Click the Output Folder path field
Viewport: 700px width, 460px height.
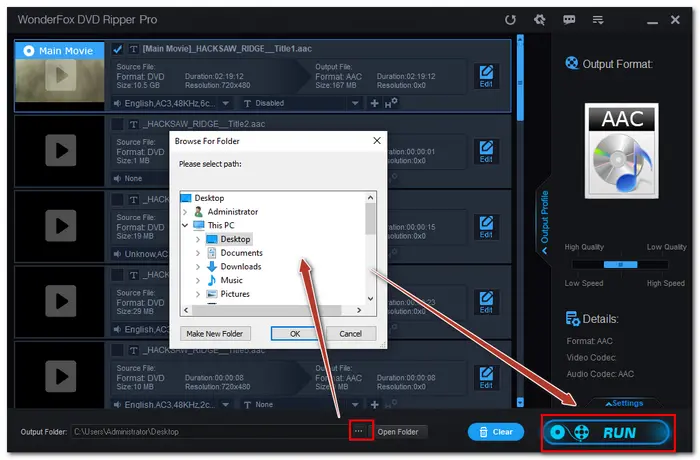pyautogui.click(x=210, y=432)
